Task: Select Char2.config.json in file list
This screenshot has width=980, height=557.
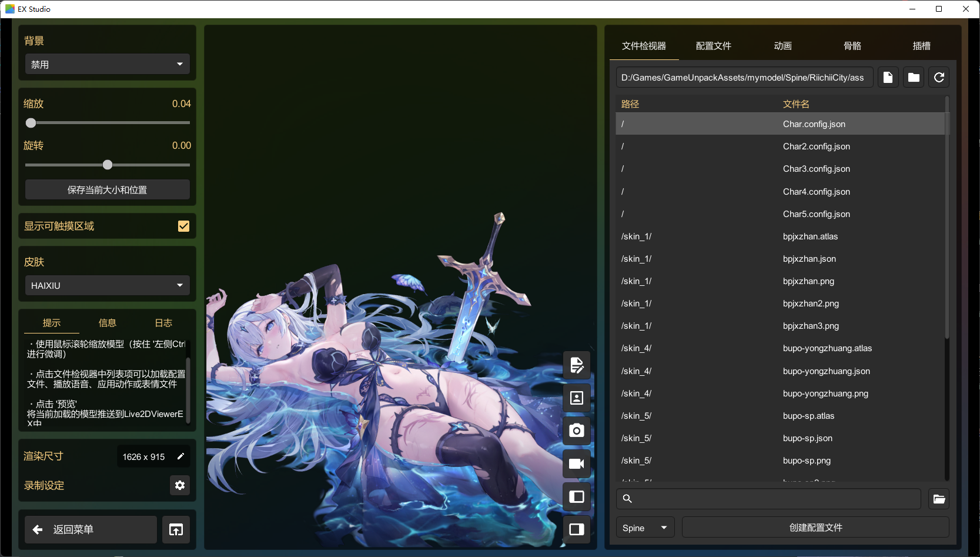Action: (x=780, y=146)
